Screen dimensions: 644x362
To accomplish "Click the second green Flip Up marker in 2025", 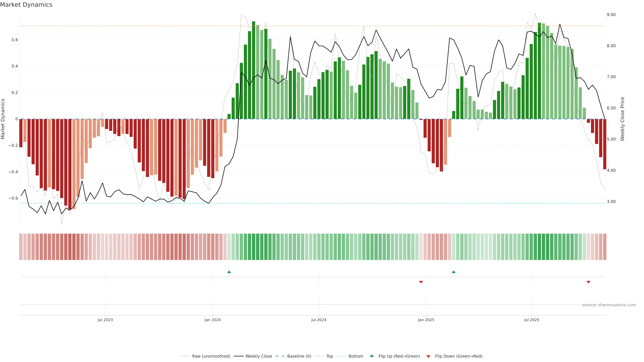I will coord(453,272).
